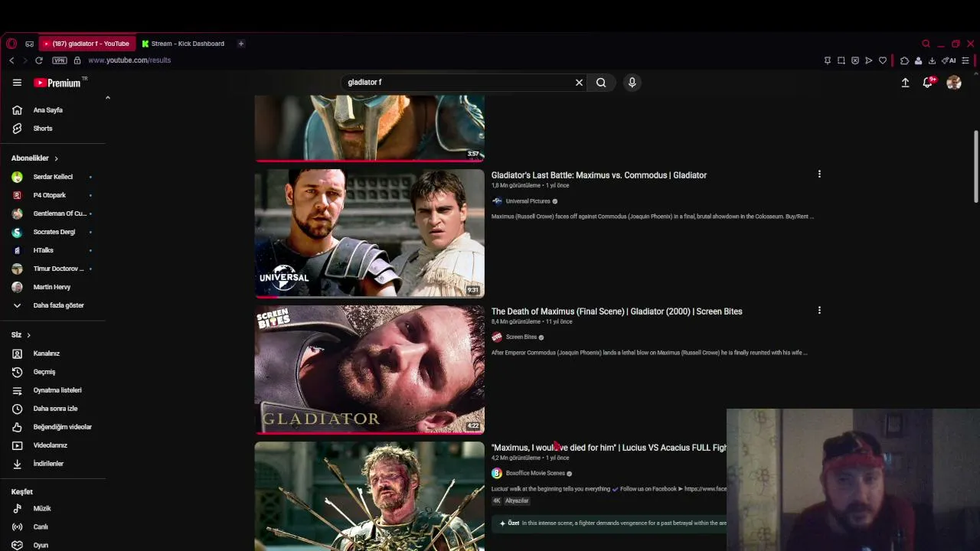This screenshot has height=551, width=980.
Task: Open Opera tab search magnifier
Action: coord(926,44)
